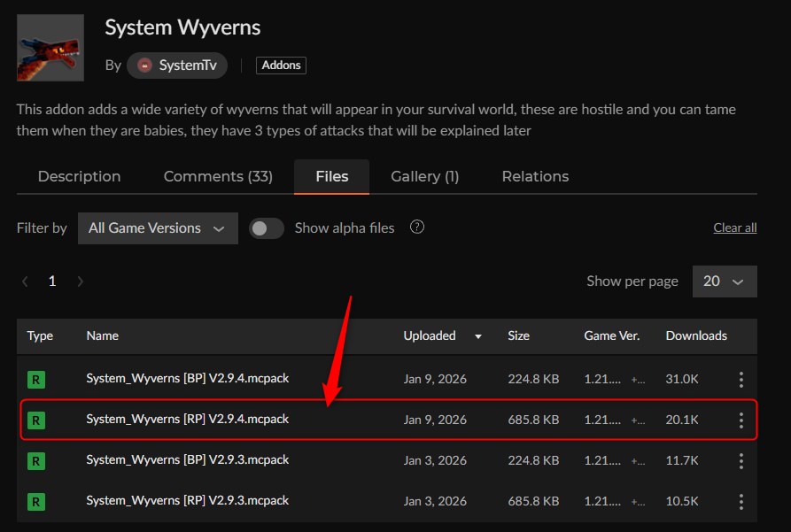Open the All Game Versions filter dropdown

point(158,227)
